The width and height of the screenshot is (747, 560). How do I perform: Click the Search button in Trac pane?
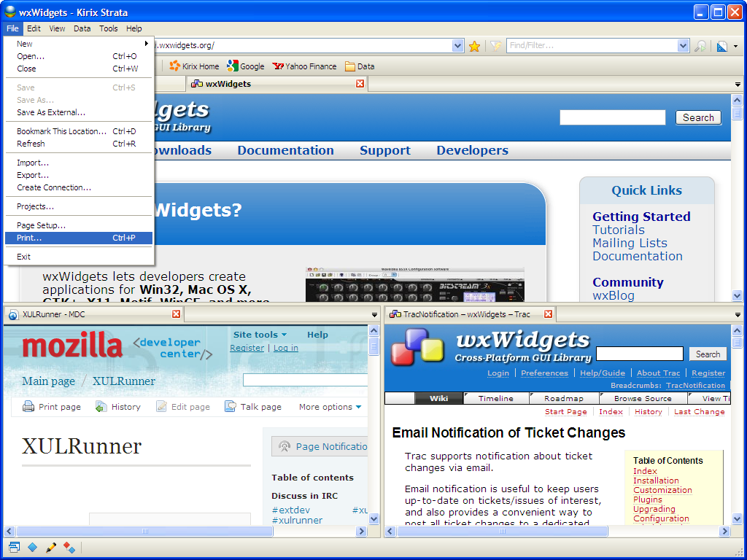coord(708,354)
